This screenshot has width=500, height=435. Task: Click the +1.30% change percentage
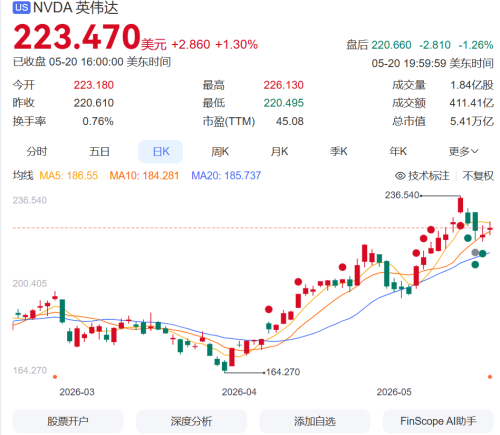click(x=237, y=45)
